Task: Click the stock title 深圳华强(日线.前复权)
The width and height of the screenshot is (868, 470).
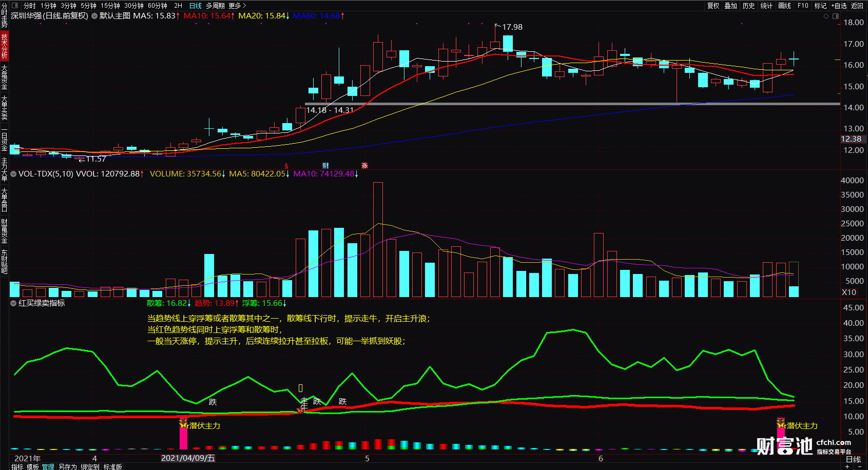Action: coord(49,16)
